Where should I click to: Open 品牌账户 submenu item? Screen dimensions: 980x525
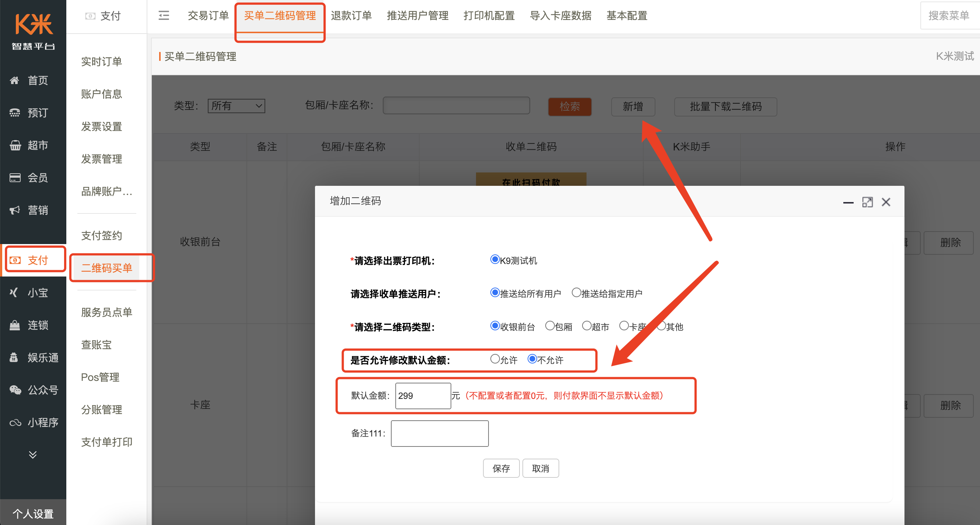(x=106, y=191)
